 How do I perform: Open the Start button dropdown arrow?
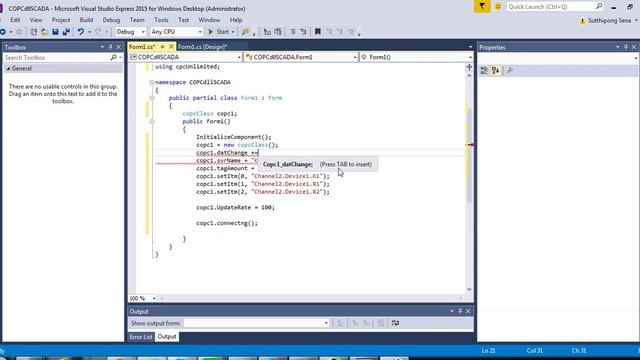coord(233,32)
